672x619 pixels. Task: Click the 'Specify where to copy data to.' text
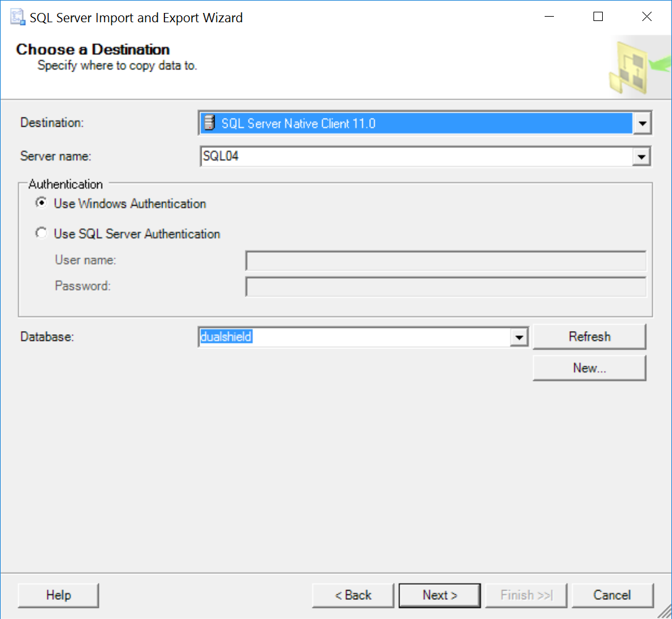tap(117, 65)
